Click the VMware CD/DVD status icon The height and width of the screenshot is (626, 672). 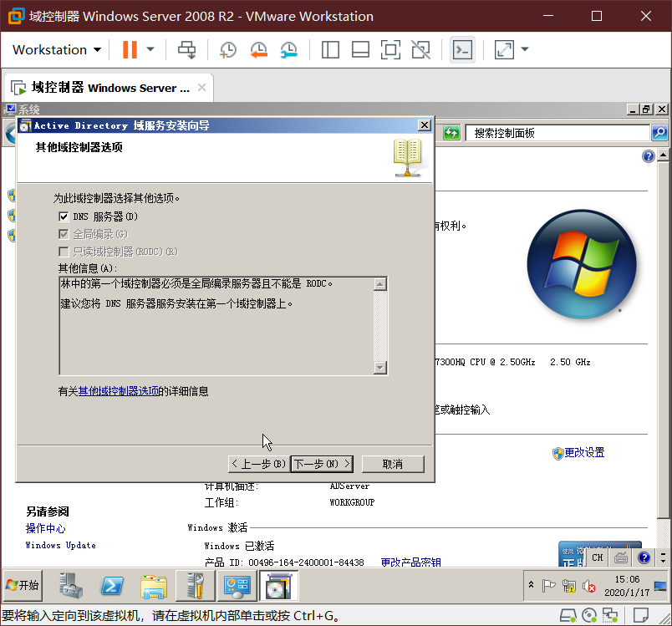click(589, 616)
